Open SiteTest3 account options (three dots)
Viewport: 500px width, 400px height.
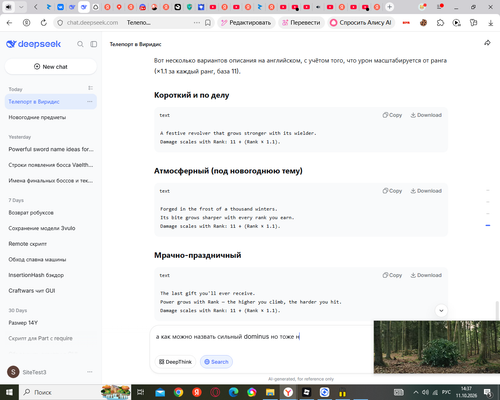tap(90, 372)
